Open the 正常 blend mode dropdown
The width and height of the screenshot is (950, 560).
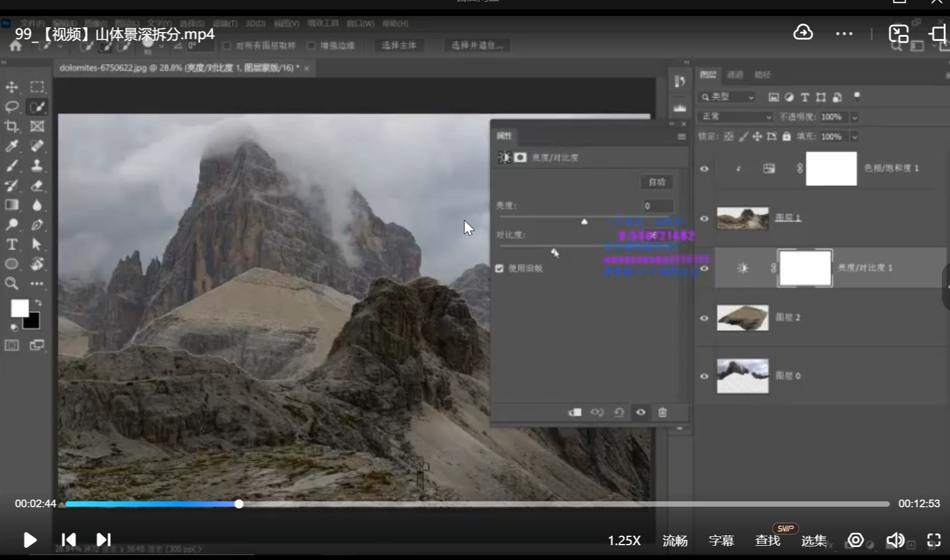(736, 117)
